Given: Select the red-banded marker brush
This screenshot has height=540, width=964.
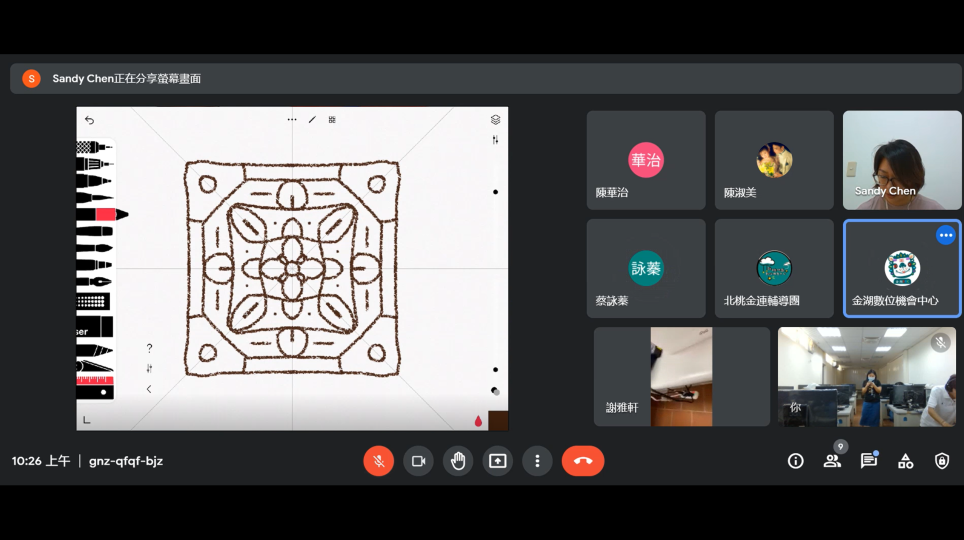Looking at the screenshot, I should coord(102,214).
